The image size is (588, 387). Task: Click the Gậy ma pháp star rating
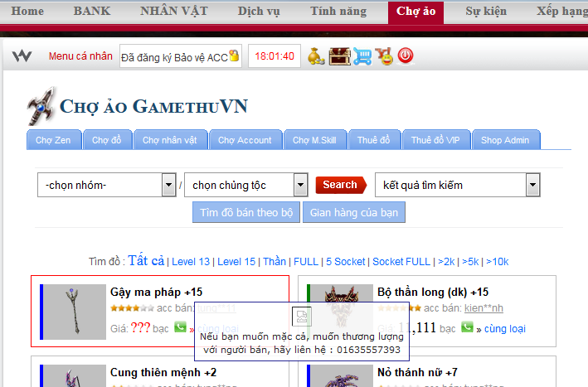coord(132,308)
